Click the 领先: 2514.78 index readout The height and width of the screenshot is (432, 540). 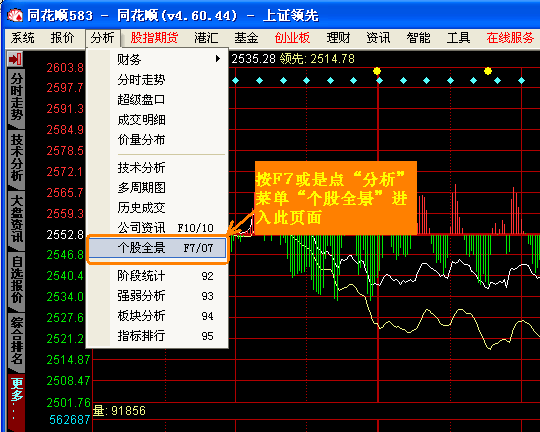[317, 59]
